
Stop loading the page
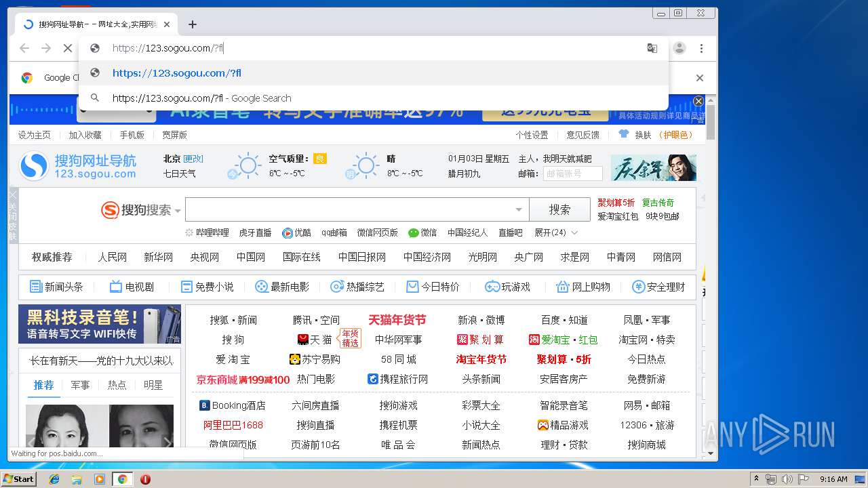[x=68, y=48]
